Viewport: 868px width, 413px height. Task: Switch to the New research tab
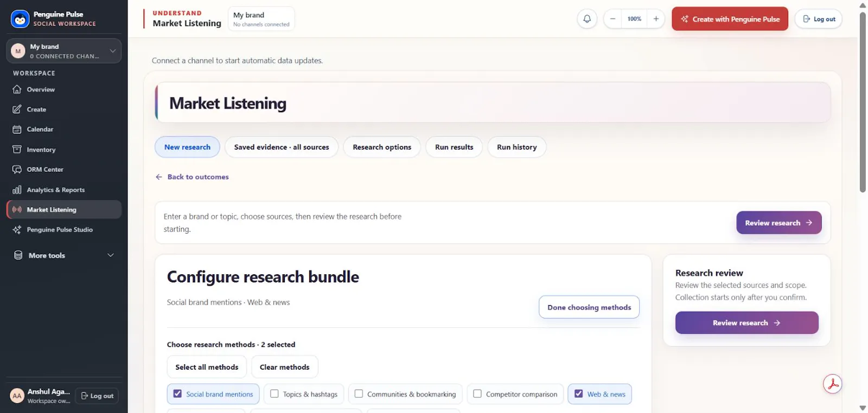(x=187, y=147)
